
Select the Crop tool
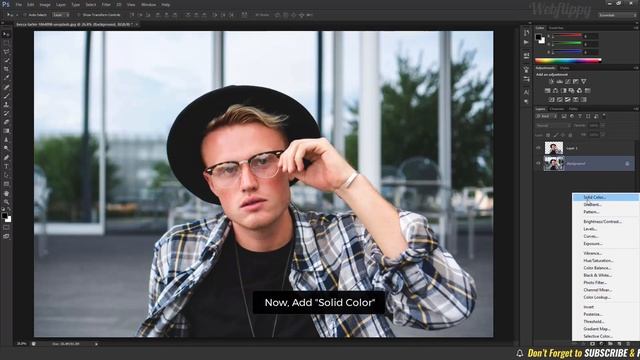6,69
